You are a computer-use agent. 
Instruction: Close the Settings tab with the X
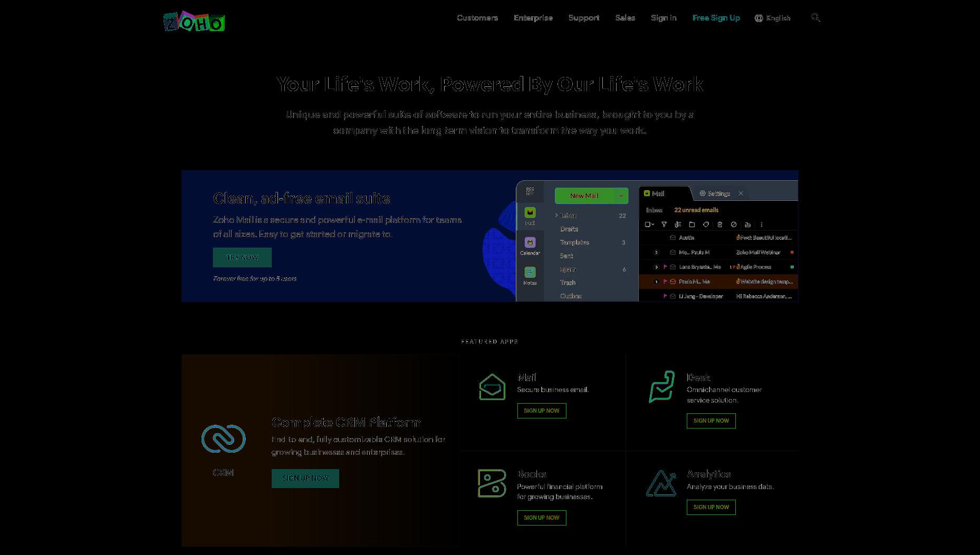pos(741,193)
